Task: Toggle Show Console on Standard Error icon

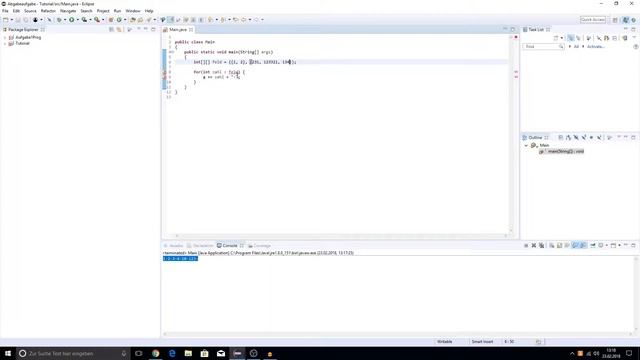Action: pyautogui.click(x=583, y=245)
